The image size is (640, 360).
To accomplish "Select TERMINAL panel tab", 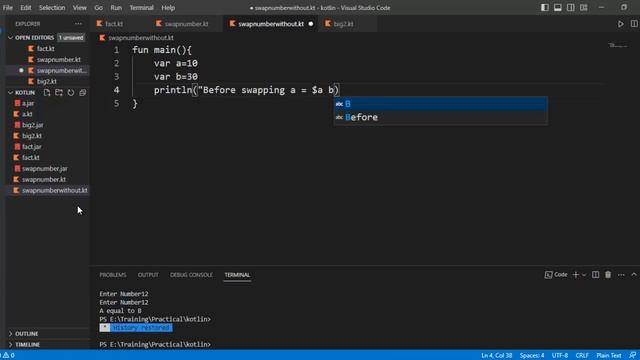I will point(237,275).
